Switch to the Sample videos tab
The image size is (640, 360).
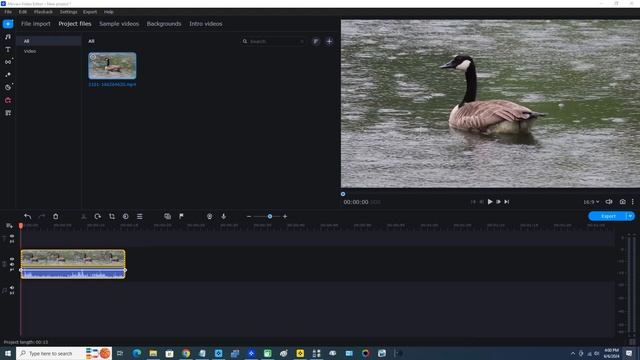point(119,24)
